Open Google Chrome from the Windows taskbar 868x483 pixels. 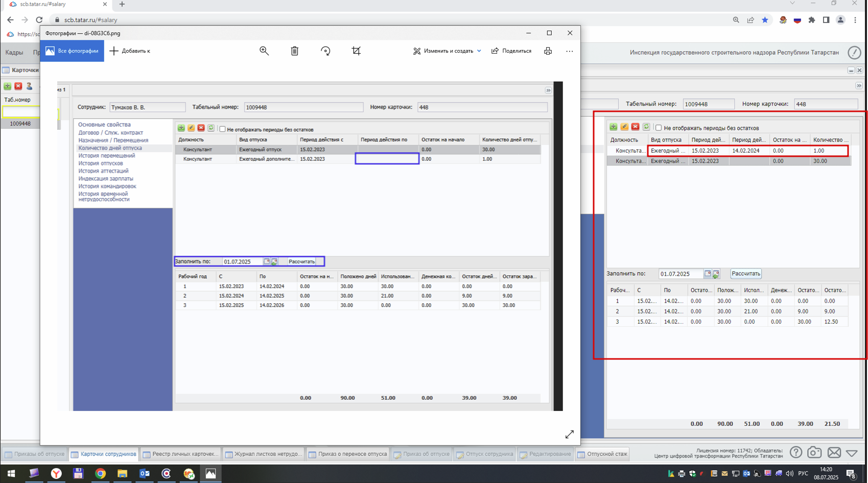coord(100,474)
